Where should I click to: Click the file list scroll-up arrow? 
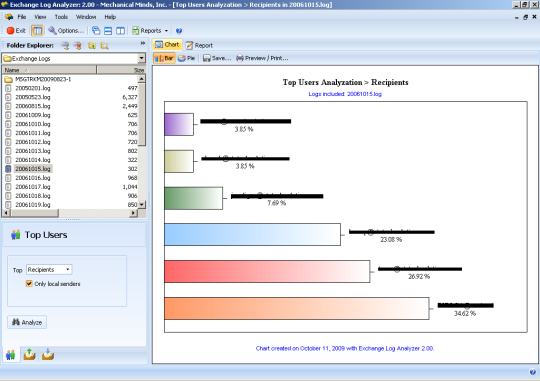pyautogui.click(x=142, y=79)
